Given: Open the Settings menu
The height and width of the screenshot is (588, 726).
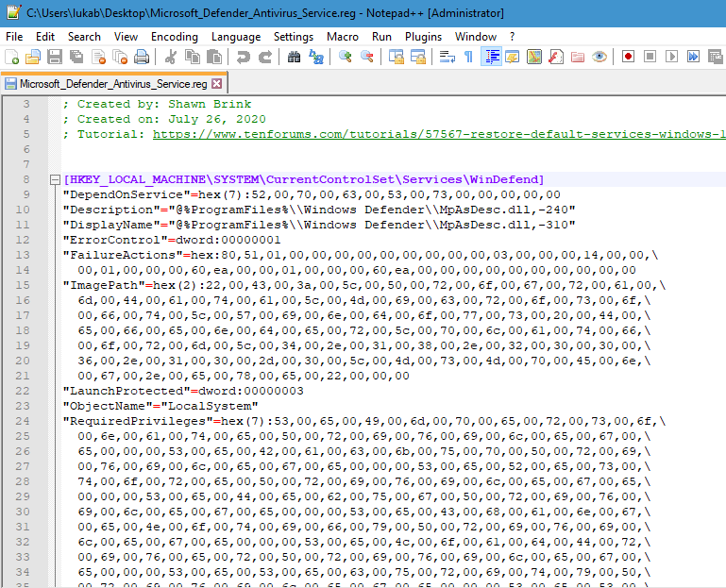Looking at the screenshot, I should pyautogui.click(x=294, y=37).
